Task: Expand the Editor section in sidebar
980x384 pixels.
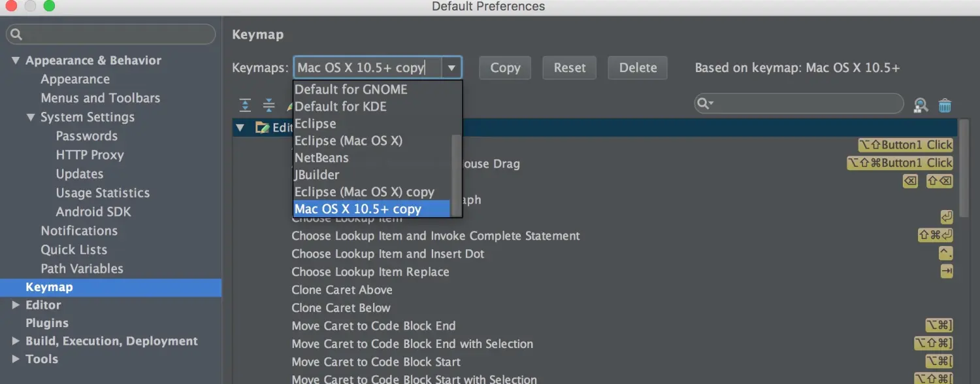Action: pos(16,305)
